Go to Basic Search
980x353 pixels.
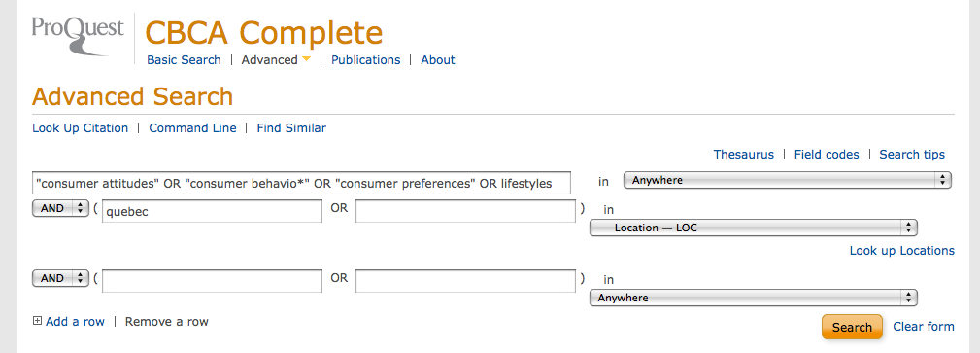(184, 60)
